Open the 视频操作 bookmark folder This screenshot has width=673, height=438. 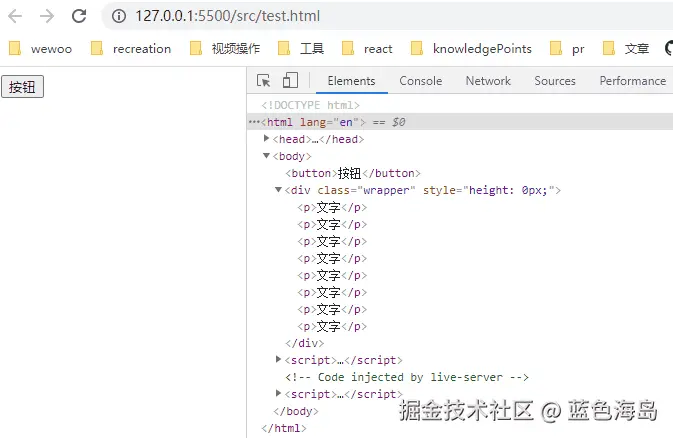tap(225, 49)
